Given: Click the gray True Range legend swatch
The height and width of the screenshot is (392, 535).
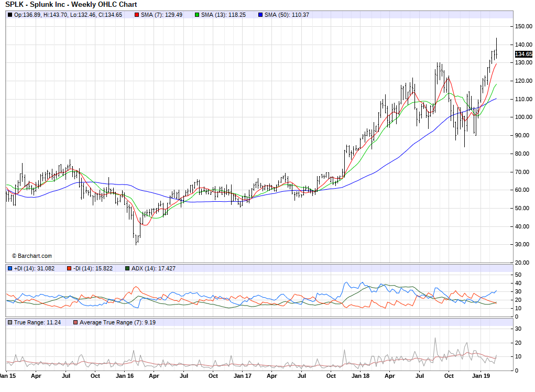Looking at the screenshot, I should click(10, 322).
